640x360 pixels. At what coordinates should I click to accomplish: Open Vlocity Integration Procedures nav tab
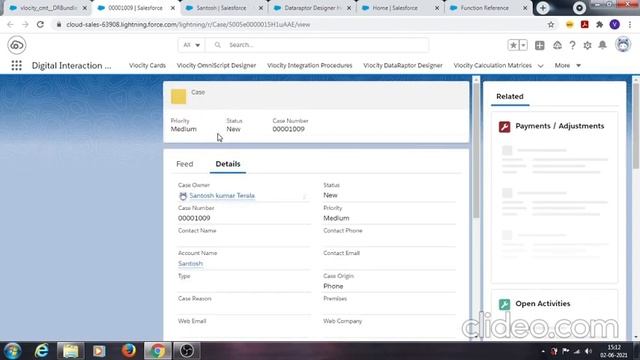(309, 65)
